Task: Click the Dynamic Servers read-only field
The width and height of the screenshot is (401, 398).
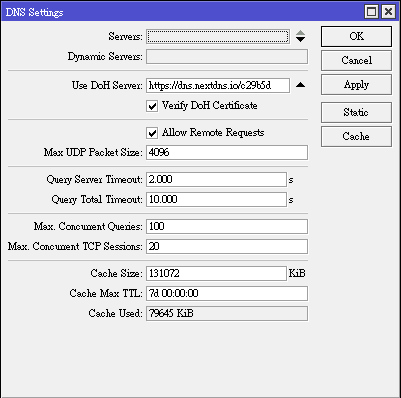Action: coord(227,56)
